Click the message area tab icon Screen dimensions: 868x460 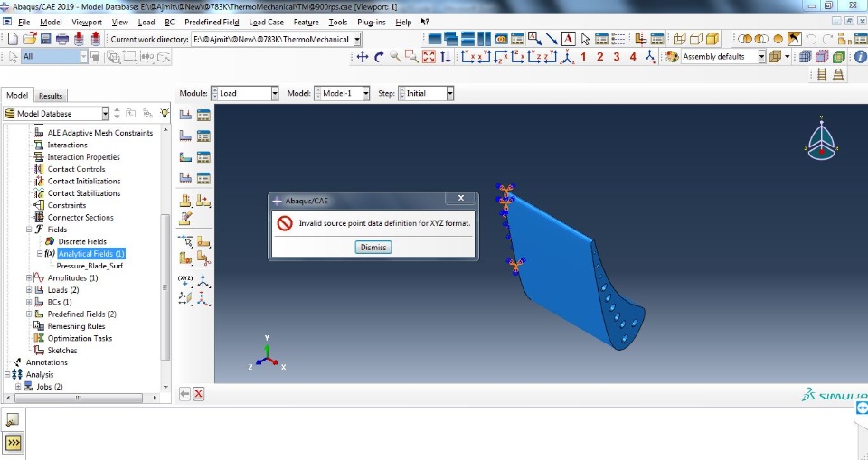coord(12,421)
